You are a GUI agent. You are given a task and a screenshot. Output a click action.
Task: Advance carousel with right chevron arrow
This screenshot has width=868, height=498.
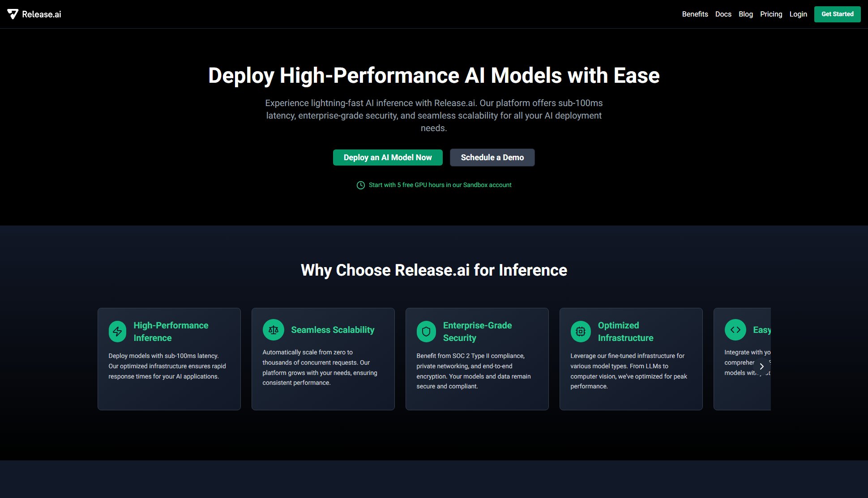[x=761, y=366]
